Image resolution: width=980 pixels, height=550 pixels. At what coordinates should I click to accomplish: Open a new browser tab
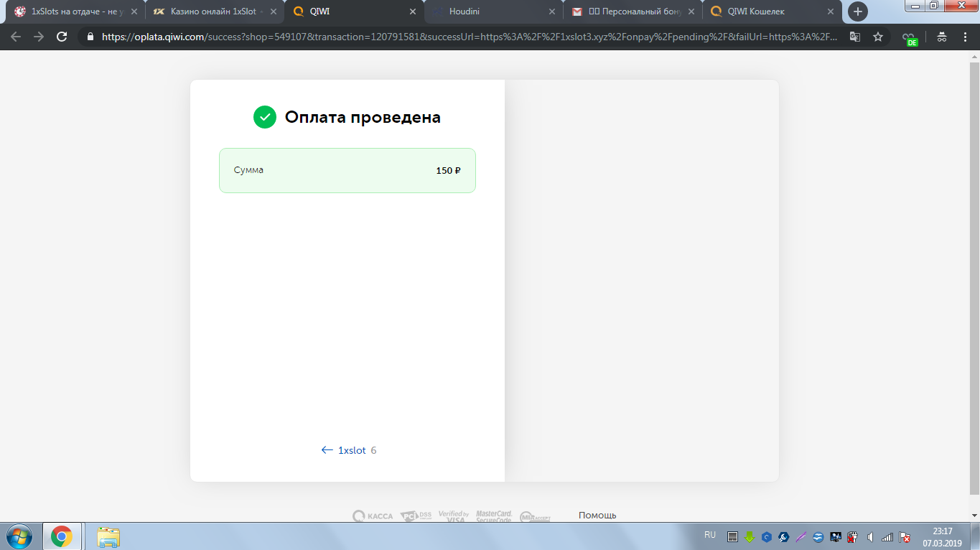click(x=857, y=11)
